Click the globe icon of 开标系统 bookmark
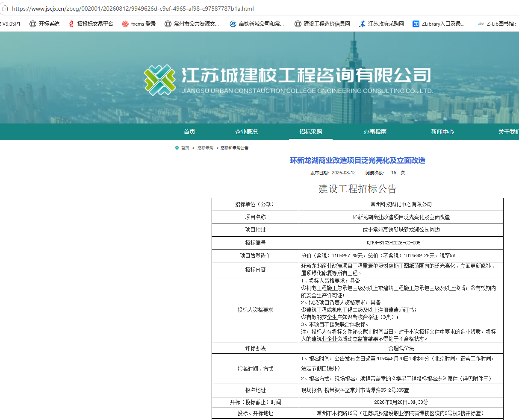This screenshot has width=519, height=420. [33, 24]
